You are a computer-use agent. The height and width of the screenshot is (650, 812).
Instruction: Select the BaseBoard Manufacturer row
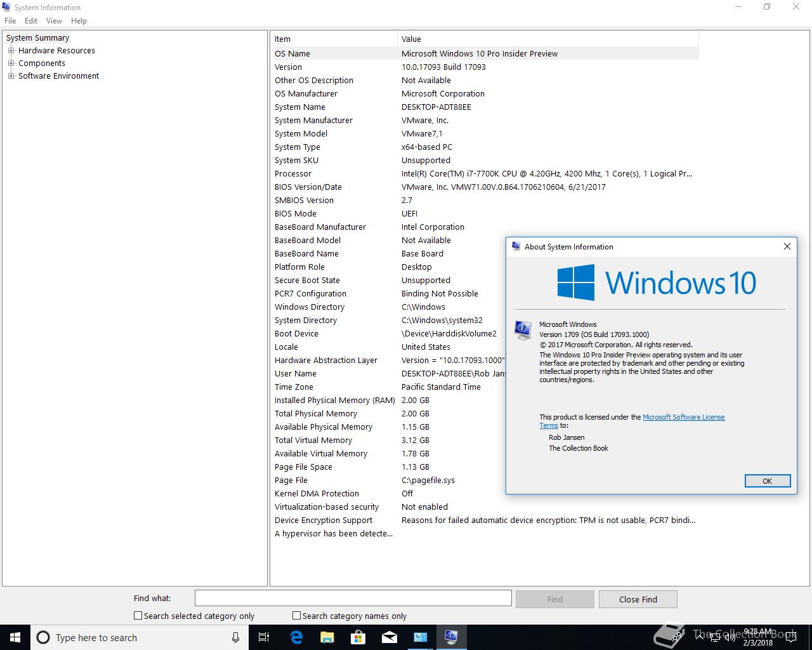486,227
